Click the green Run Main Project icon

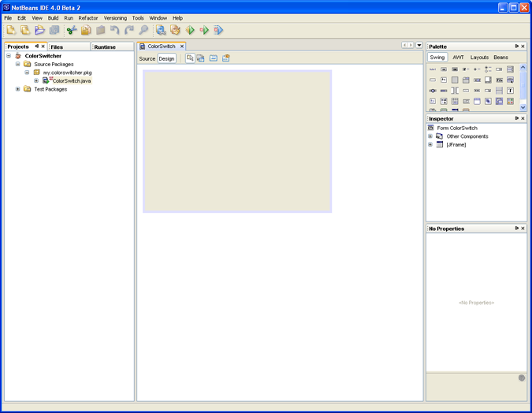click(x=190, y=30)
